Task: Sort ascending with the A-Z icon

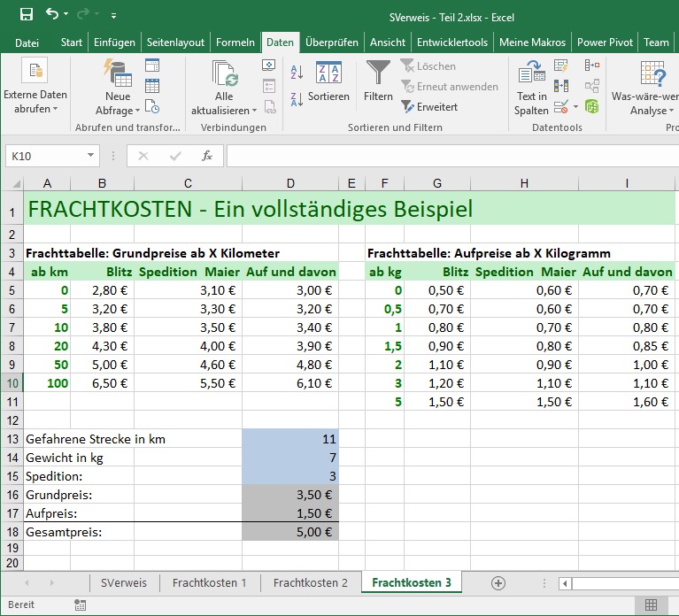Action: click(x=297, y=73)
